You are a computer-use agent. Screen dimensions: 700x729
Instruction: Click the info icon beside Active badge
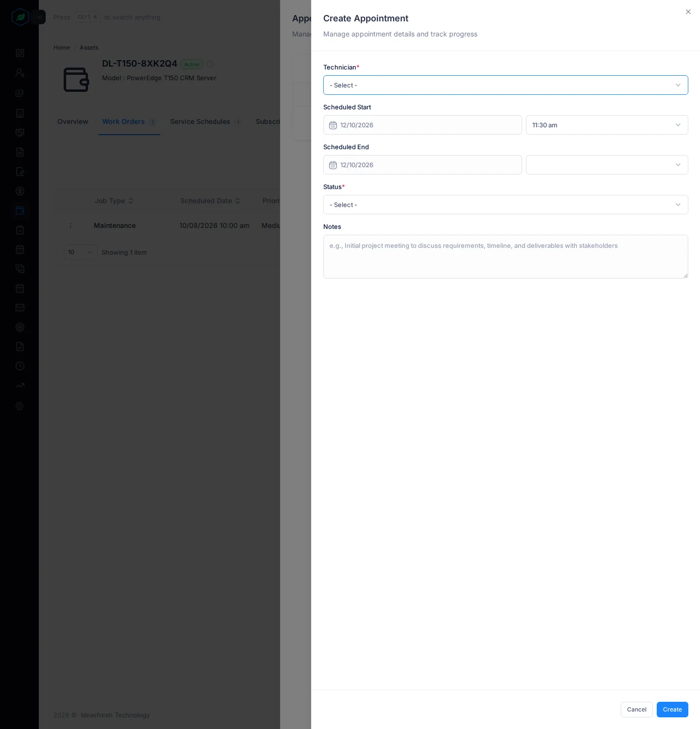click(210, 64)
